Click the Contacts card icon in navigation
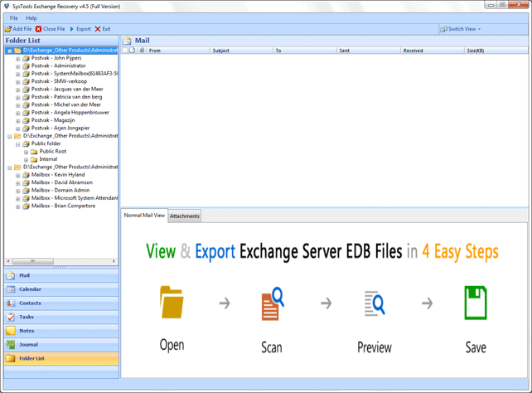Screen dimensions: 532x393 [11, 303]
